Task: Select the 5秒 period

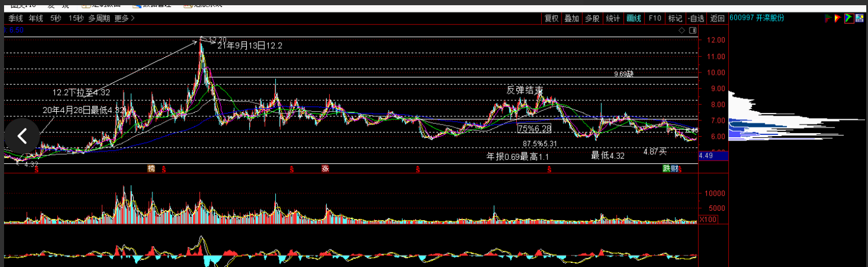Action: tap(55, 18)
